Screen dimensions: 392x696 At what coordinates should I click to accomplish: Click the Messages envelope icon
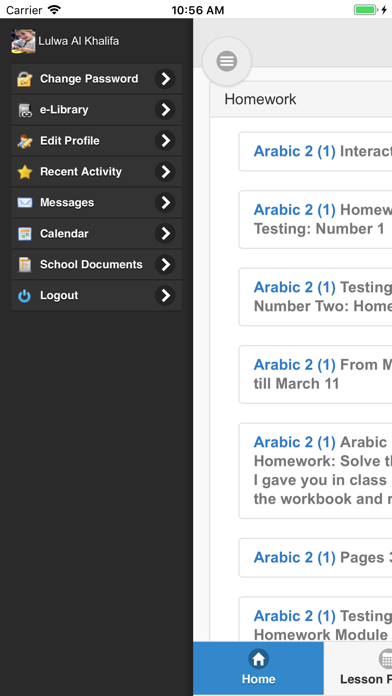coord(24,203)
